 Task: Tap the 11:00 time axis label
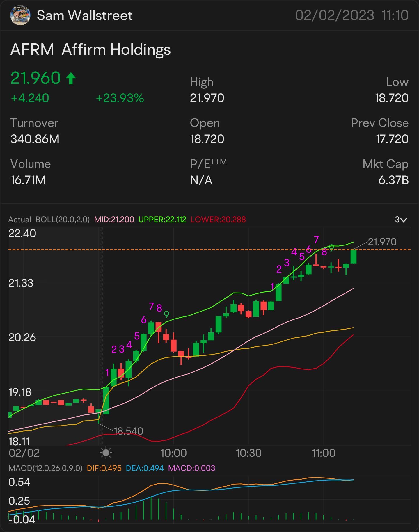click(x=324, y=453)
